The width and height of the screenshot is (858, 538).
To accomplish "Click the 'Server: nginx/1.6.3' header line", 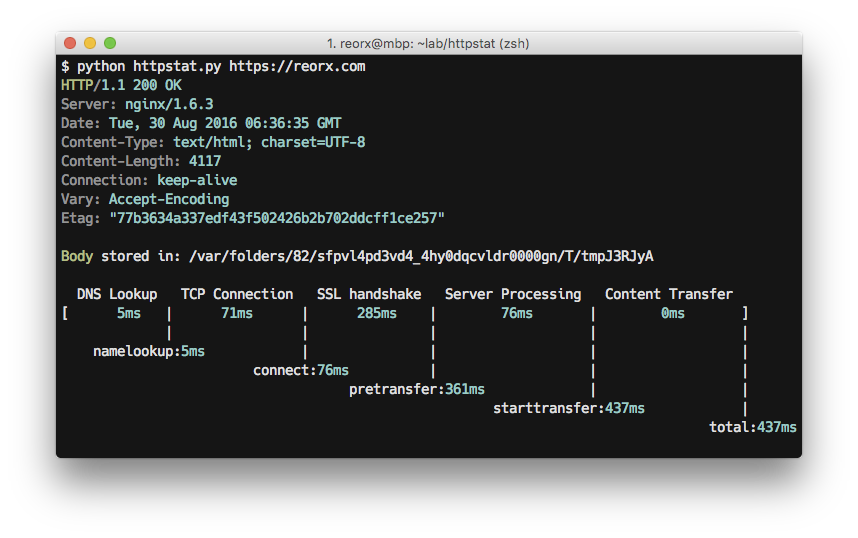I will (x=137, y=105).
